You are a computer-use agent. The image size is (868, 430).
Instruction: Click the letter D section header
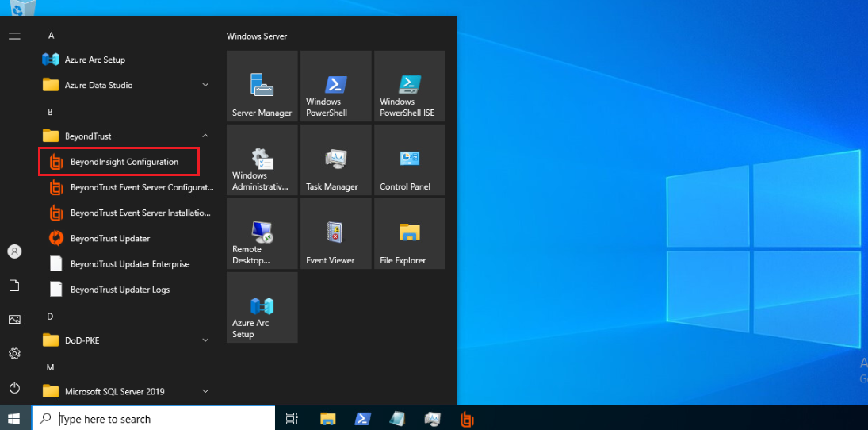pyautogui.click(x=51, y=317)
